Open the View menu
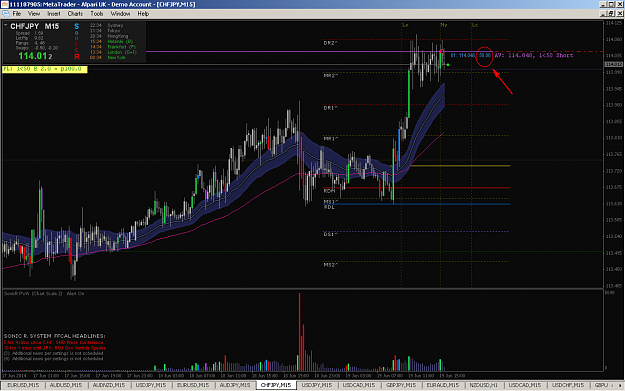Viewport: 625px width, 391px height. 34,14
